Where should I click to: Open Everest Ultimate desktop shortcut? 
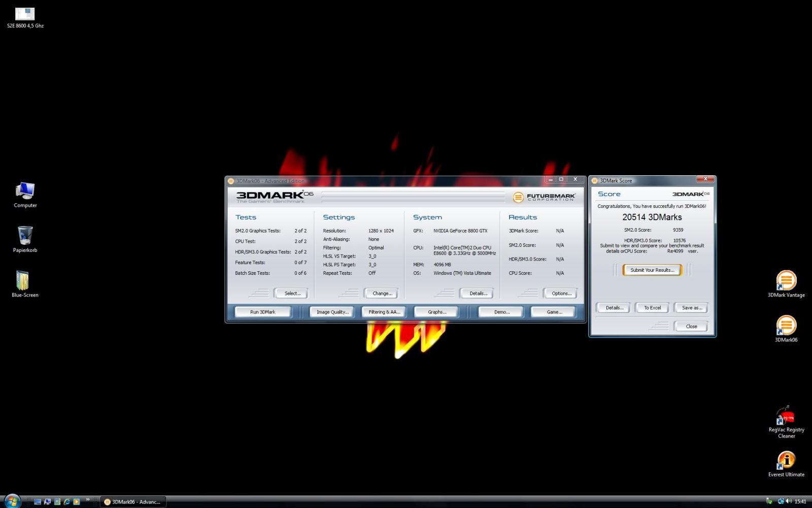[786, 464]
